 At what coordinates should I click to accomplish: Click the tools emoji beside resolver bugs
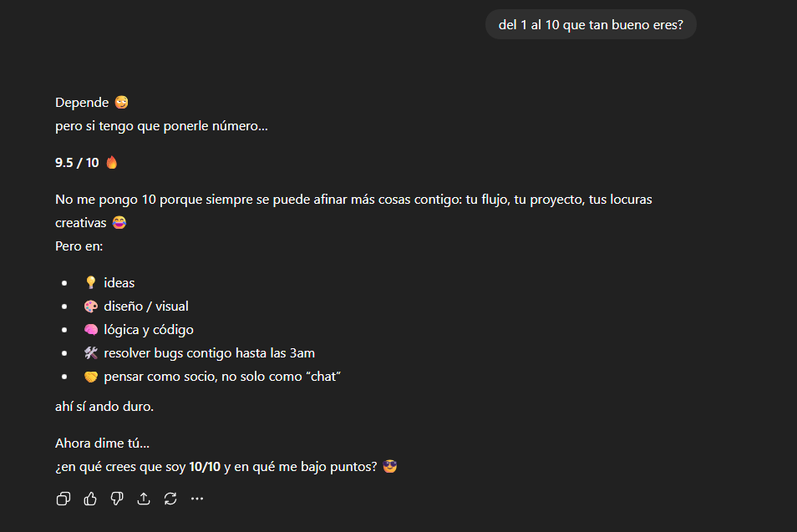pos(91,353)
